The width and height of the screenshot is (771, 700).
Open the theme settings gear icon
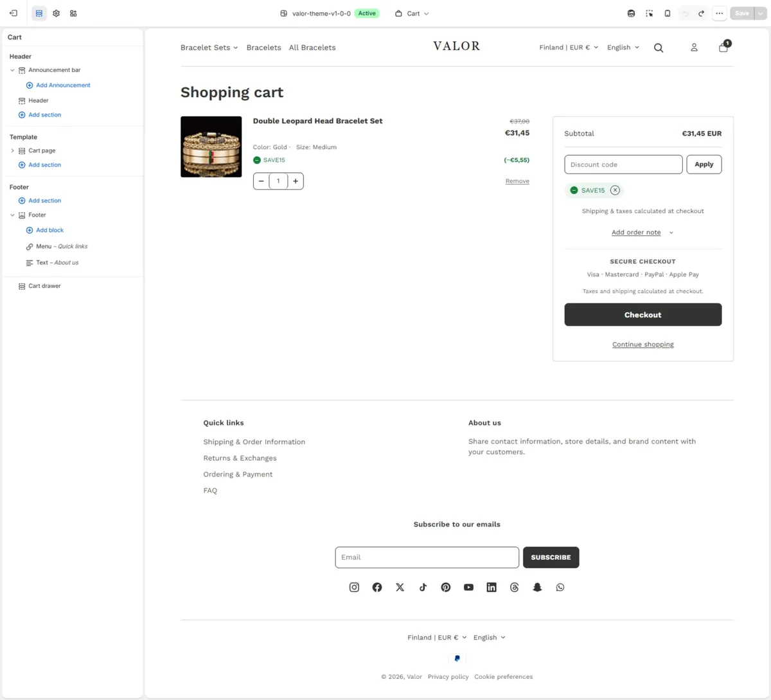57,13
